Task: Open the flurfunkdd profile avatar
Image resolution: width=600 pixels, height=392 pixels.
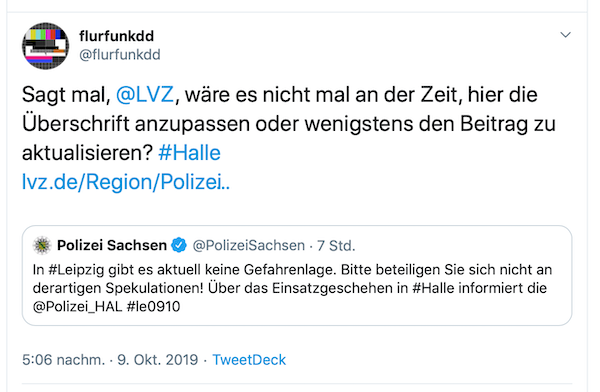Action: pos(46,46)
